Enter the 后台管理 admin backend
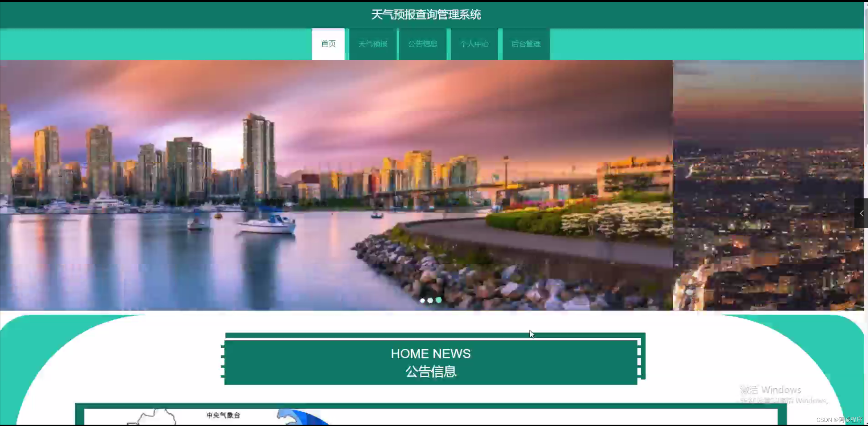Viewport: 868px width, 426px height. click(x=526, y=44)
